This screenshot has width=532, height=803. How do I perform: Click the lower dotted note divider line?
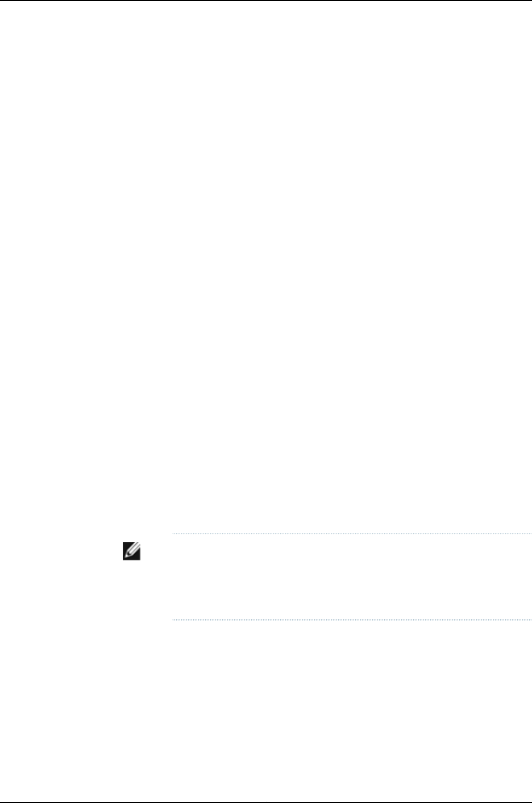pyautogui.click(x=351, y=619)
